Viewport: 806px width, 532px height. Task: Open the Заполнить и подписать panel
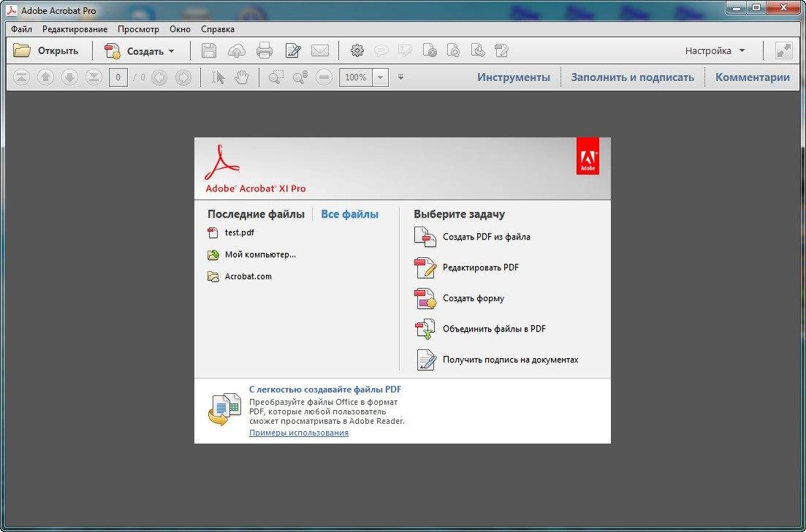(x=632, y=77)
